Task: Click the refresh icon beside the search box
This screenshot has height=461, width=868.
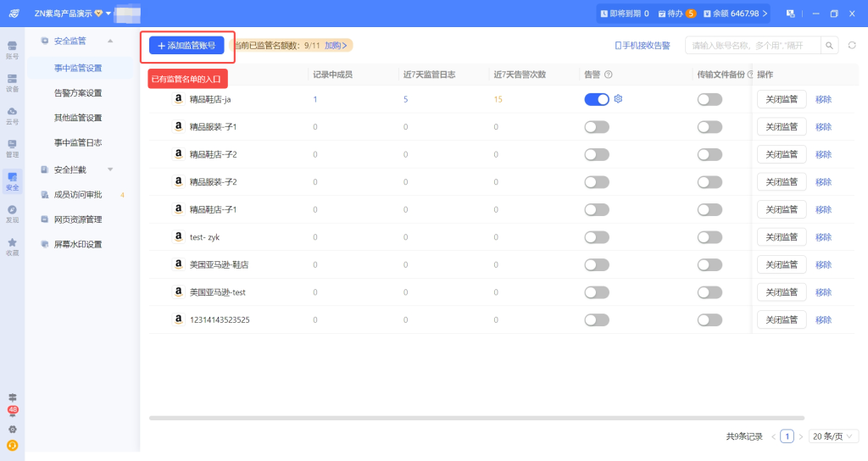Action: click(852, 45)
